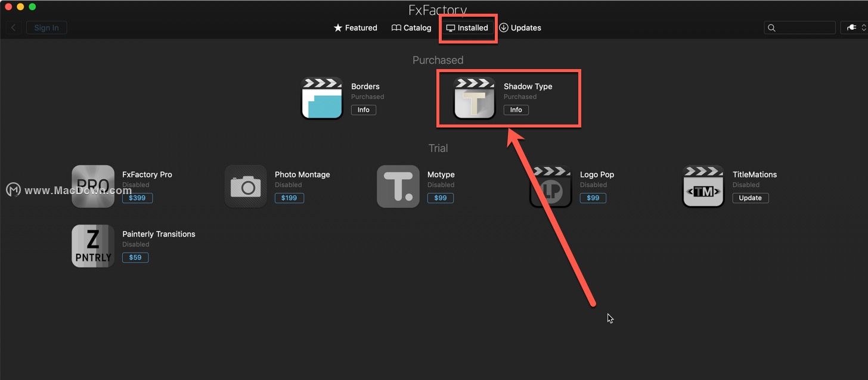This screenshot has height=380, width=868.
Task: Go to the Updates tab
Action: tap(520, 28)
